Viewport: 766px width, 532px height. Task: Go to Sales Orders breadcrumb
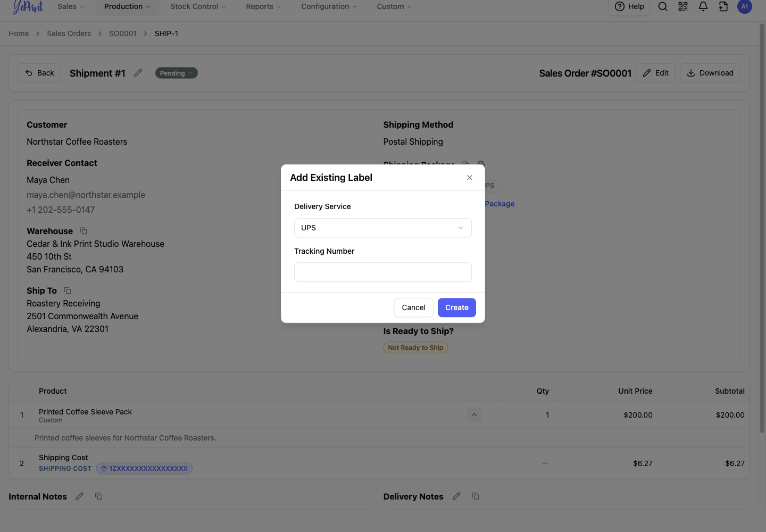point(69,34)
